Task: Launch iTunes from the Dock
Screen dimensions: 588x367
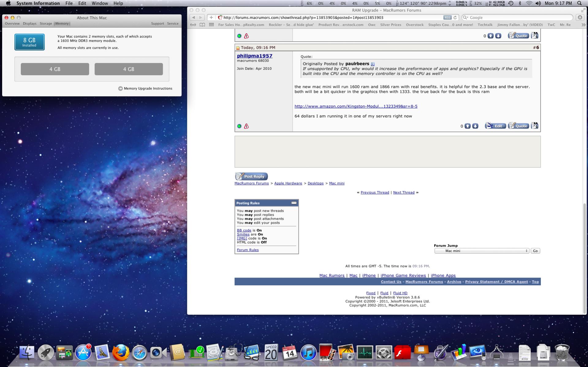Action: click(x=308, y=353)
